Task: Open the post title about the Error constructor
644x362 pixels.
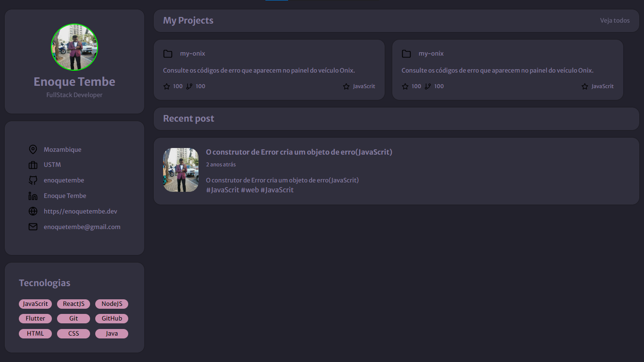Action: pyautogui.click(x=299, y=152)
